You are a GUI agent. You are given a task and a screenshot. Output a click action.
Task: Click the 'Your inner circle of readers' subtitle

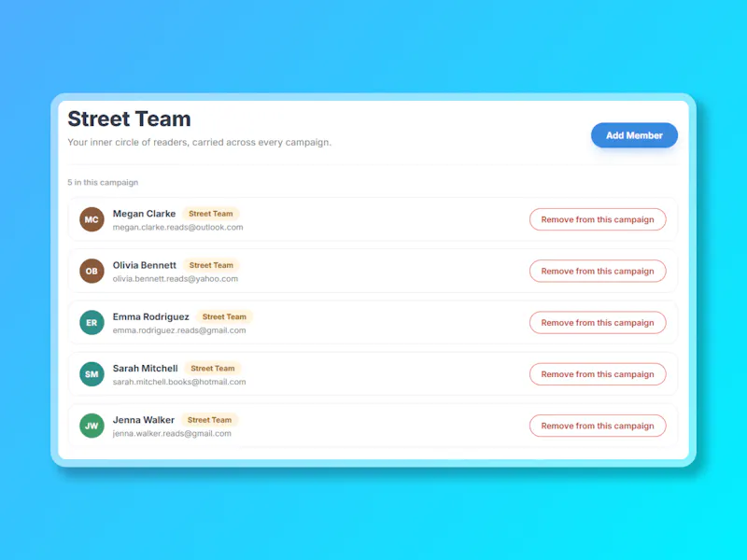click(x=199, y=143)
